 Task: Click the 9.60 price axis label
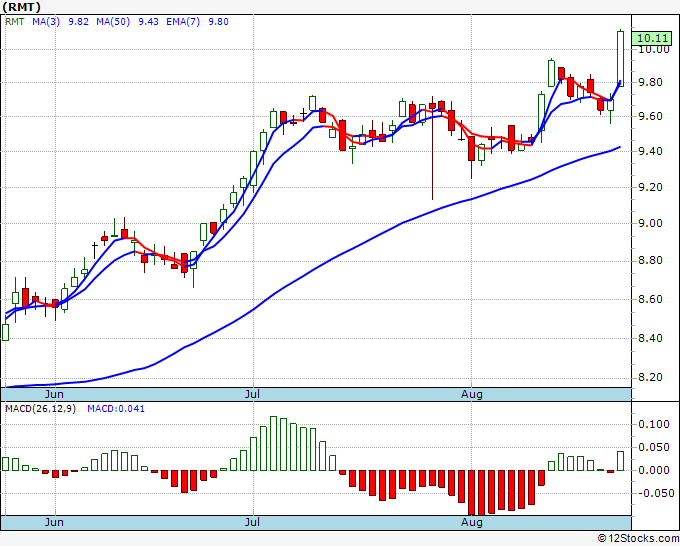tap(651, 117)
